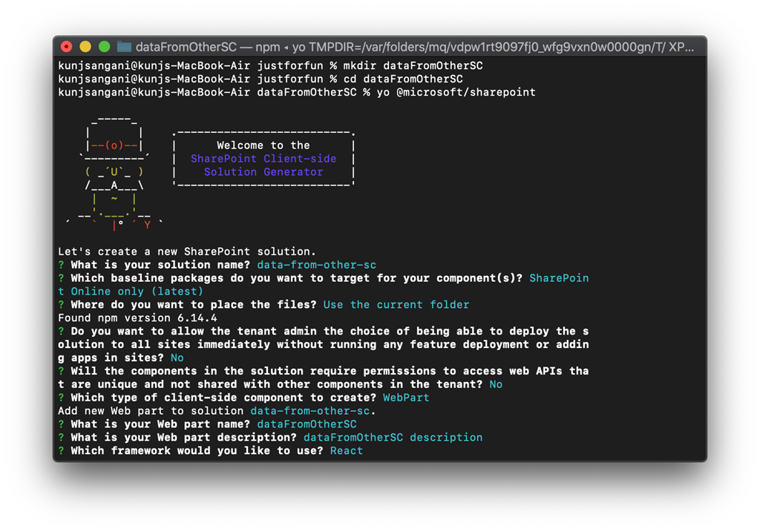Click the 'Welcome to the' banner text
The image size is (760, 532).
263,145
